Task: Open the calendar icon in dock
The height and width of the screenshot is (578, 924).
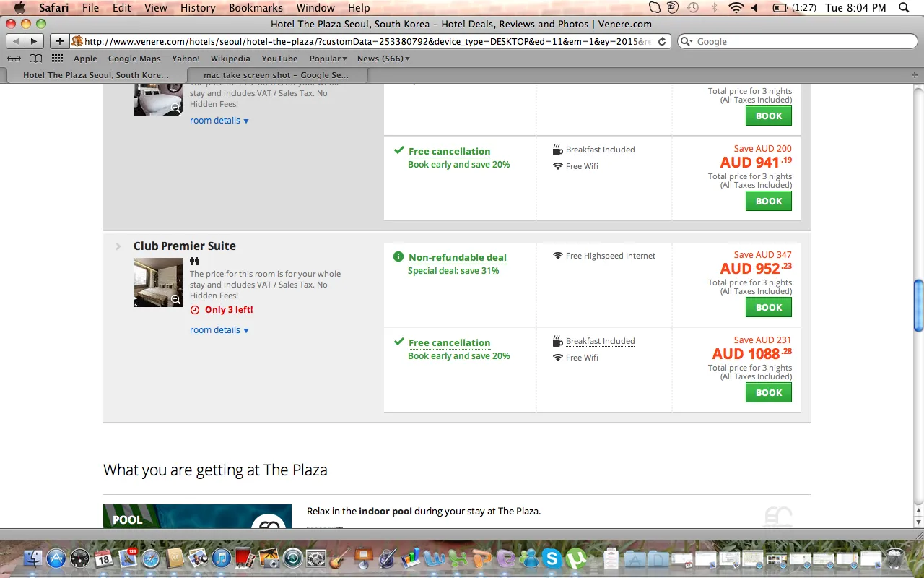Action: point(104,558)
